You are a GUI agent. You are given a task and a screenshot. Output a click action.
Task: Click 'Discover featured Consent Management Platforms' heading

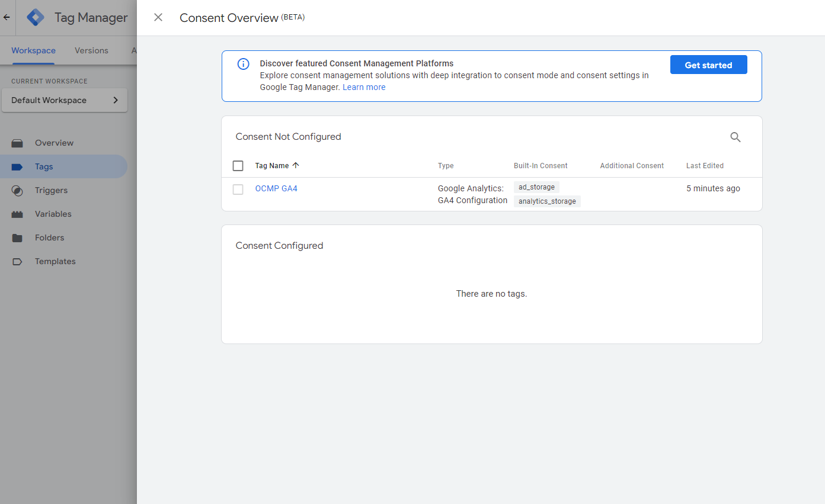pyautogui.click(x=357, y=63)
